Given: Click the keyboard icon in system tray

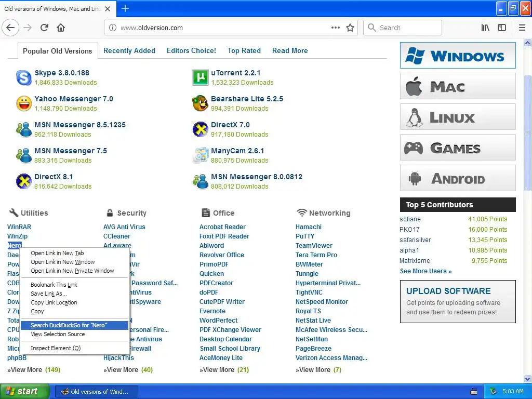Looking at the screenshot, I should pyautogui.click(x=474, y=392).
